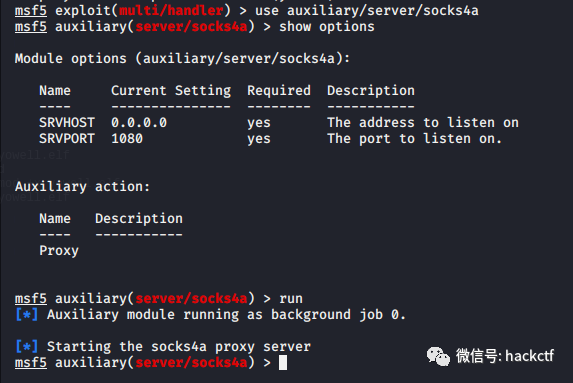Click 'The address to listen on' description
Screen dimensions: 573x383
coord(423,122)
